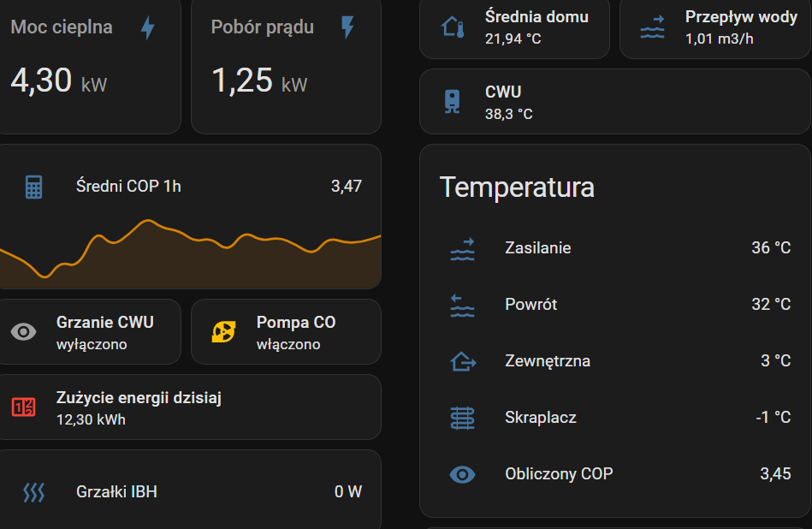Click the heating coil icon beside Skraplacz
The width and height of the screenshot is (812, 529).
pos(462,418)
